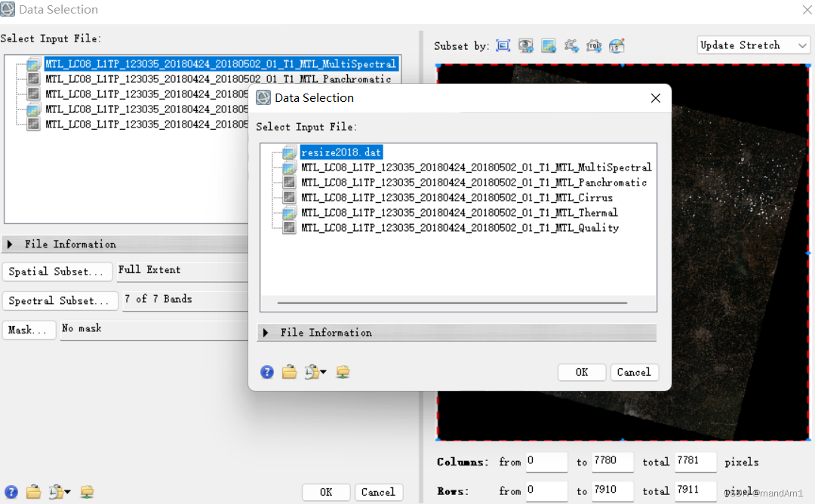This screenshot has height=504, width=815.
Task: Open Spatial Subset in back window
Action: (x=57, y=272)
